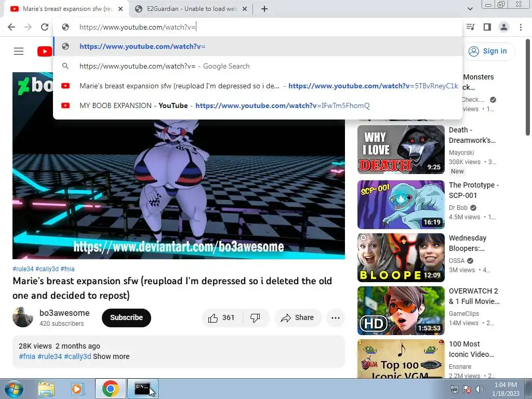
Task: Click the Chrome taskbar icon
Action: click(110, 389)
